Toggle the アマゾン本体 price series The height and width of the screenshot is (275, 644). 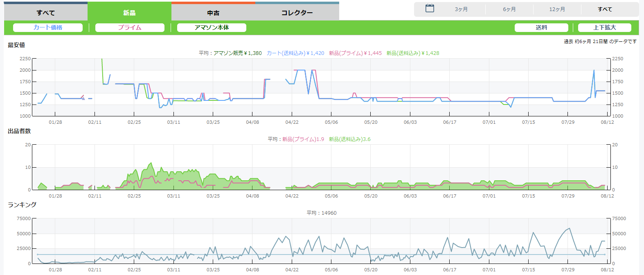212,27
